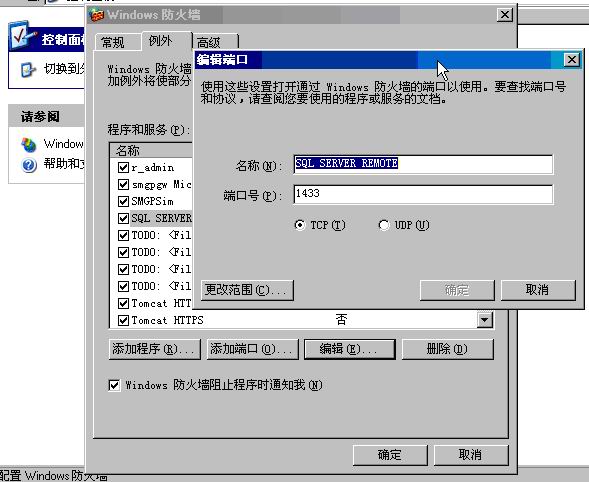Image resolution: width=589 pixels, height=482 pixels.
Task: Click 取消 in the 编辑端口 dialog
Action: (538, 290)
